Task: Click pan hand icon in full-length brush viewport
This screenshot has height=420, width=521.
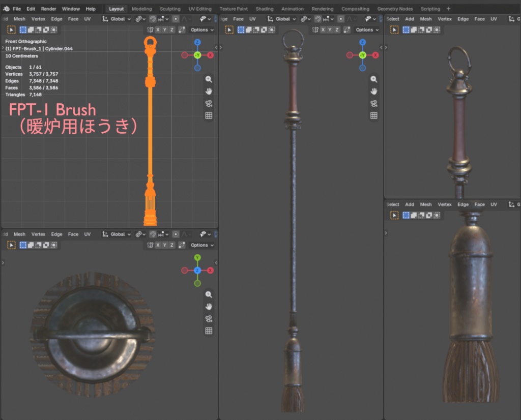Action: pos(374,92)
